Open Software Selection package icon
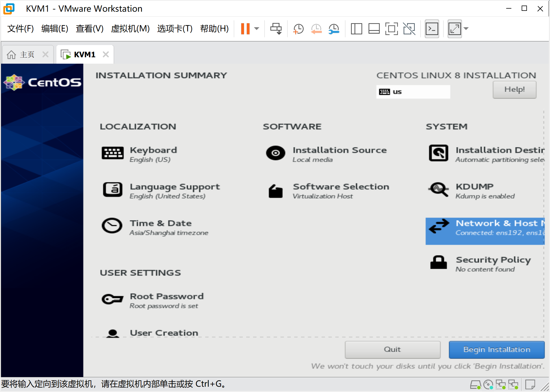Screen dimensions: 550x392 (x=276, y=191)
